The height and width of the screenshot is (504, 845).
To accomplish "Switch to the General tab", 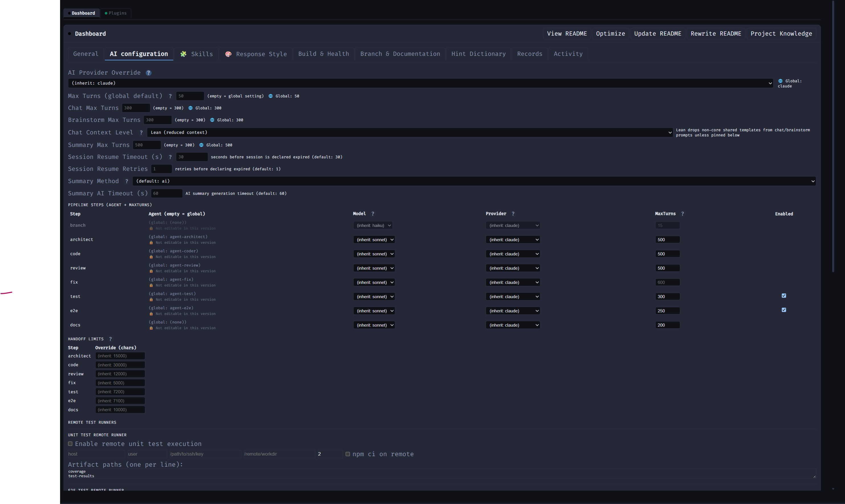I will pos(85,54).
